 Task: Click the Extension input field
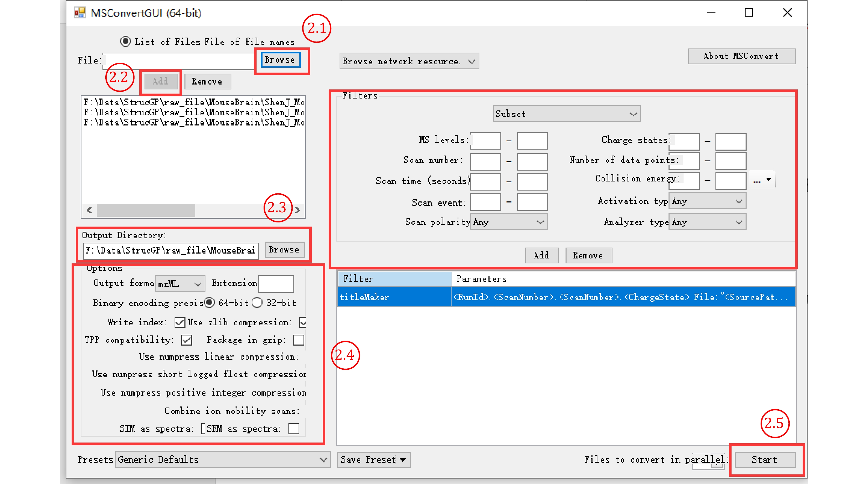point(276,284)
